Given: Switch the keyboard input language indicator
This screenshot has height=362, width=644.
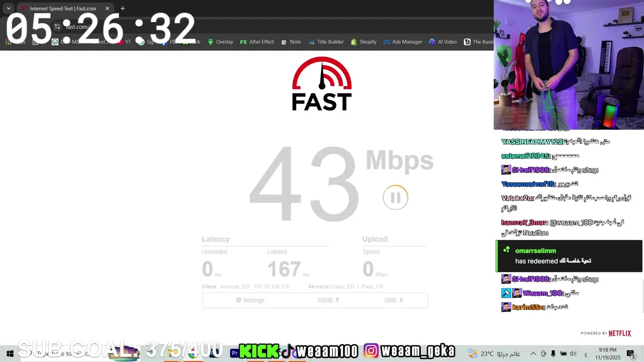Looking at the screenshot, I should point(586,353).
